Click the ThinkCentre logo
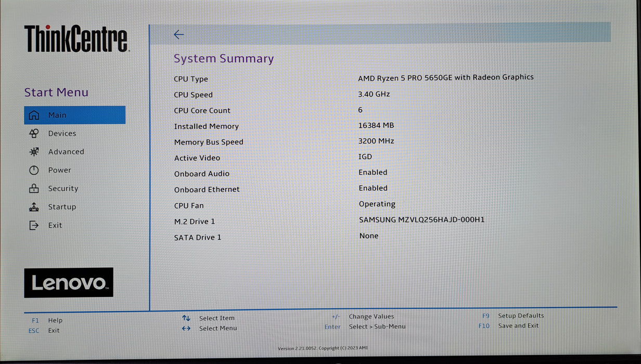Screen dimensions: 641x364 click(x=76, y=38)
